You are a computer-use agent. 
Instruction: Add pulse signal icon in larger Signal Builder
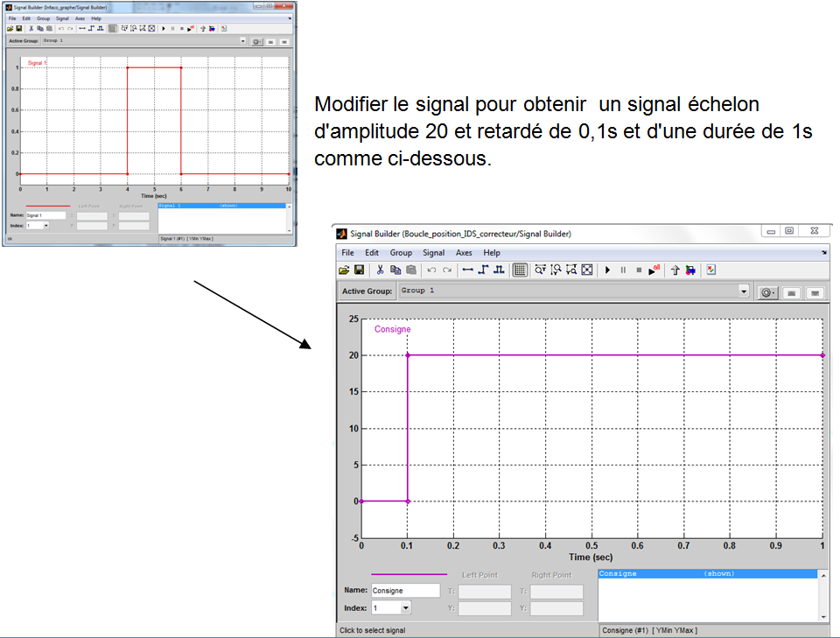point(499,270)
